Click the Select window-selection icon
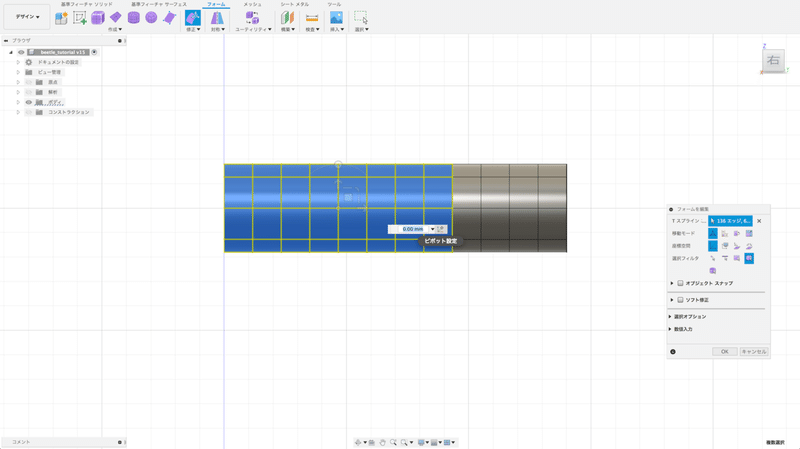Screen dimensions: 800x449 point(361,18)
